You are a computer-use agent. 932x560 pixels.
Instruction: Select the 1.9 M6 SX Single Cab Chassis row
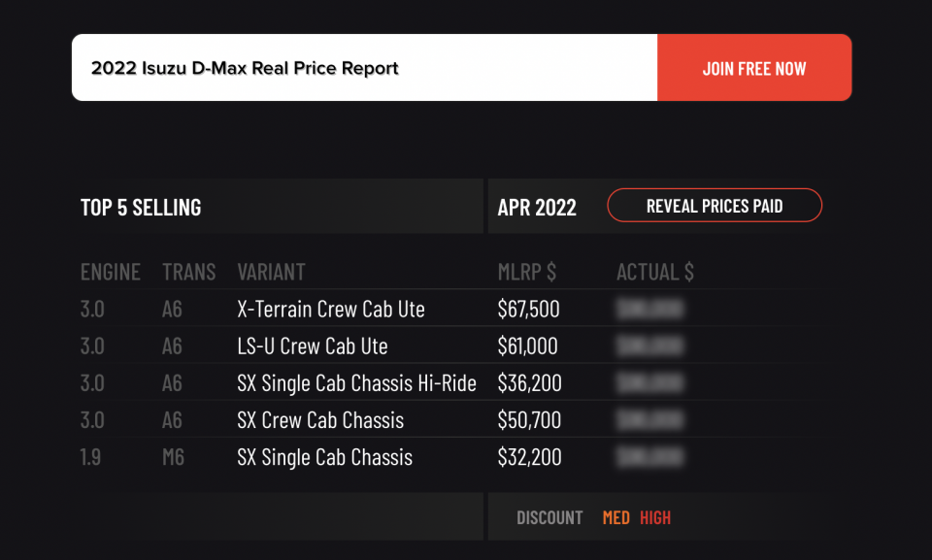click(457, 457)
